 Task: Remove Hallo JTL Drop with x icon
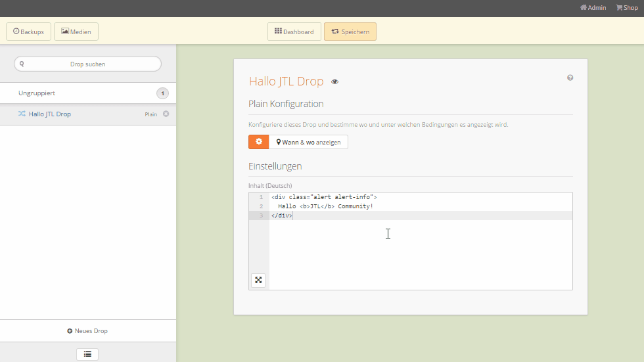coord(166,114)
